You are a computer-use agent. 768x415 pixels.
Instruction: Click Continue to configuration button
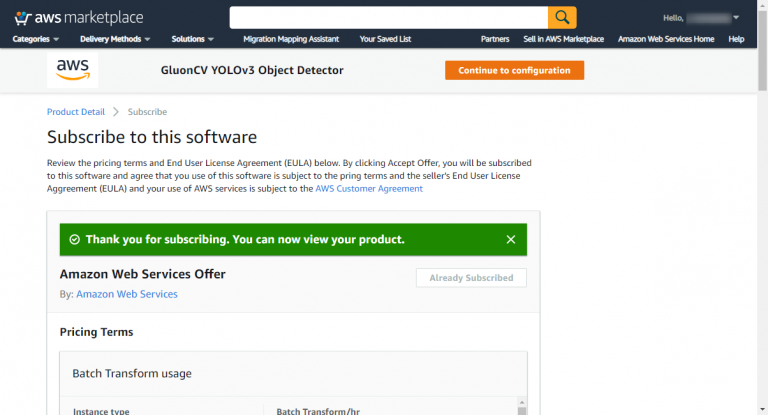(x=514, y=70)
